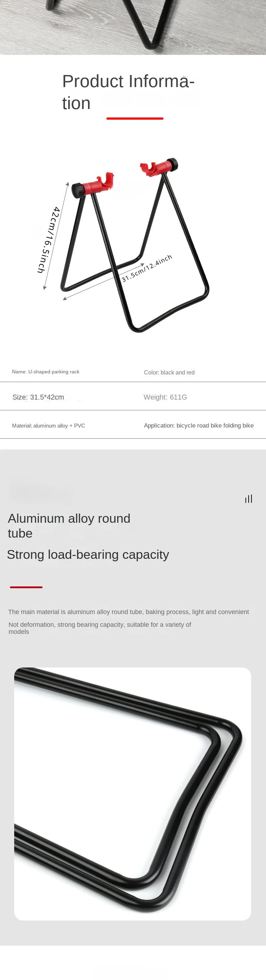Image resolution: width=266 pixels, height=980 pixels.
Task: Click Name: U-shaped parking rack text
Action: tap(46, 372)
